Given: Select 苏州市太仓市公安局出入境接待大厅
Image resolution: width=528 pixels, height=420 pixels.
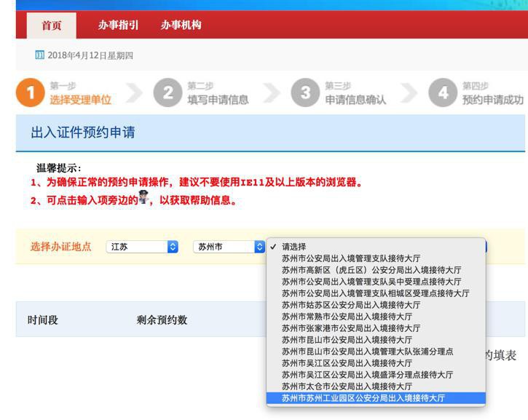Looking at the screenshot, I should tap(376, 387).
